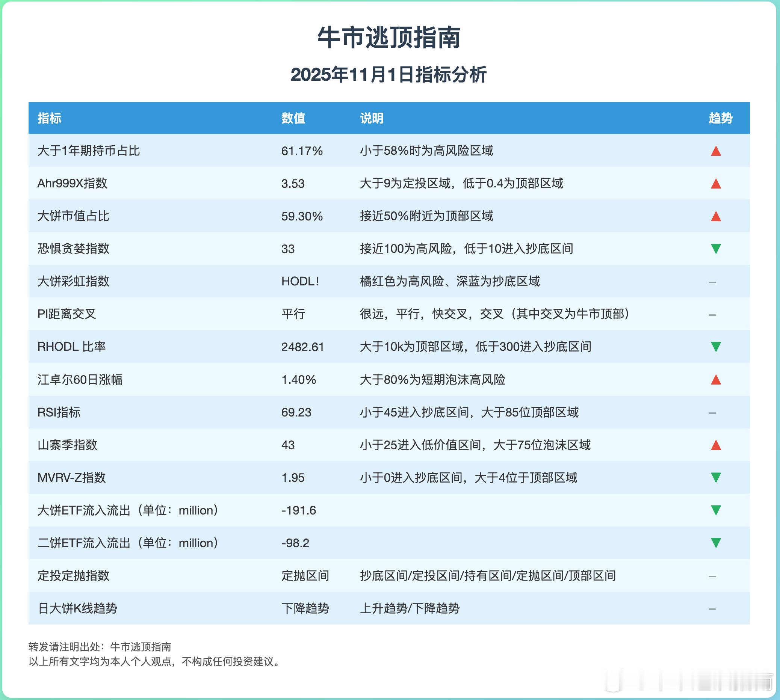Viewport: 780px width, 700px height.
Task: Click green down arrow for 恐惧贪婪指数
Action: click(x=715, y=249)
